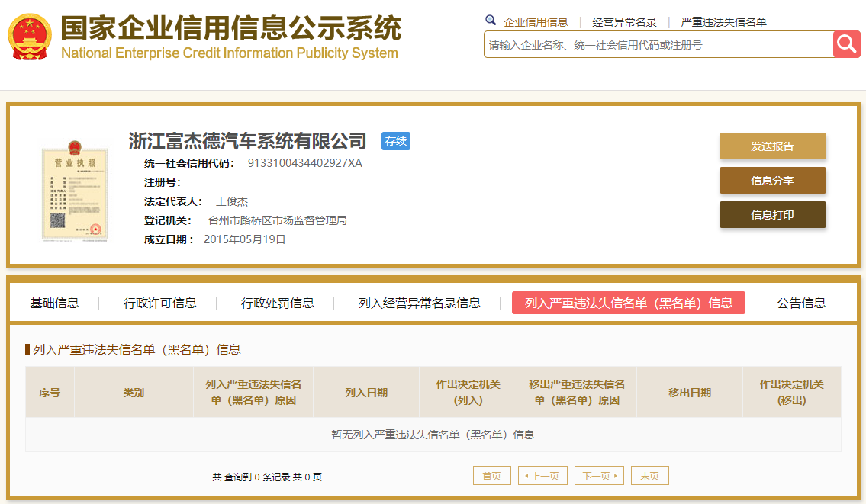Click the 上一页 previous page button
The height and width of the screenshot is (504, 866).
543,476
